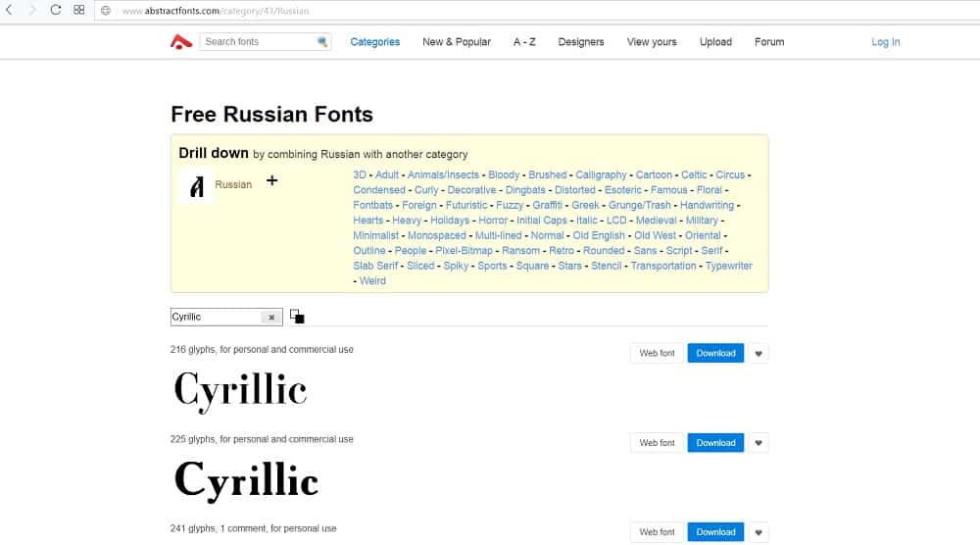Favorite the 225 glyphs font with heart
This screenshot has height=545, width=980.
point(759,442)
